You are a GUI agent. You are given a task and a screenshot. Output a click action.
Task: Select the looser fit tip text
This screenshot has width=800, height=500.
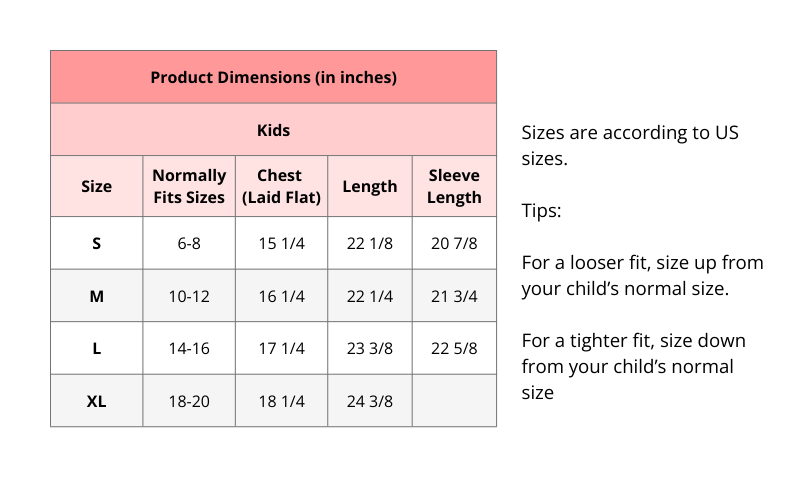(642, 276)
